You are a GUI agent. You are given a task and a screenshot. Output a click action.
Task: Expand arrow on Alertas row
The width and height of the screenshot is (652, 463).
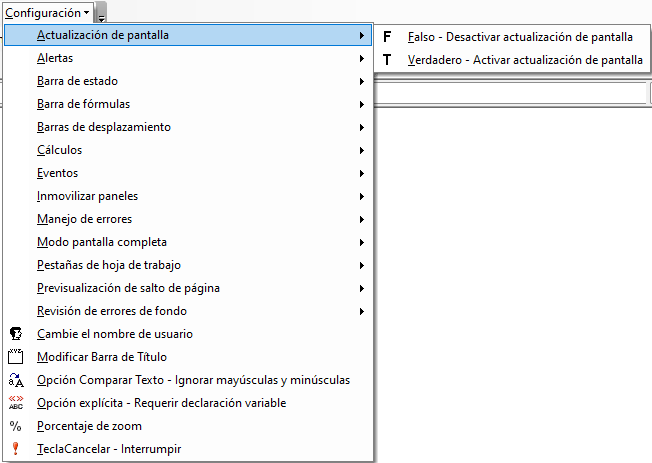(362, 59)
